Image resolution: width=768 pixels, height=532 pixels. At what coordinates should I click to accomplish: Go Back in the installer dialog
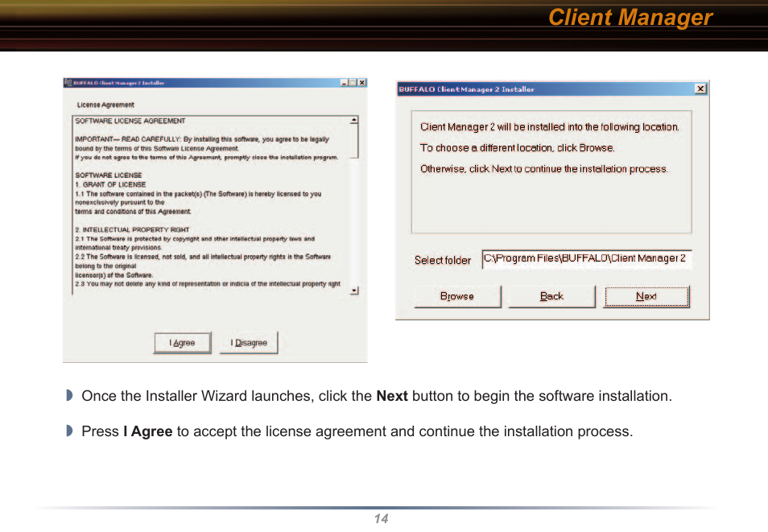pyautogui.click(x=551, y=296)
